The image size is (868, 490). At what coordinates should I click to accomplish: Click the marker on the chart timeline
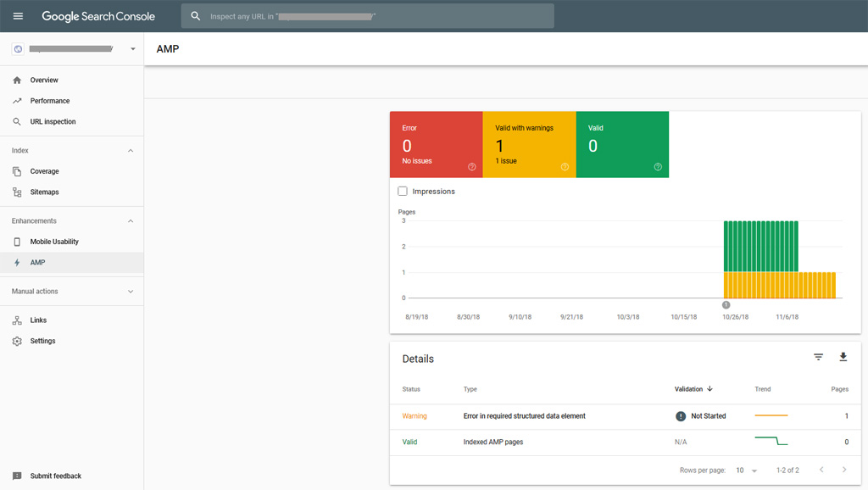726,303
